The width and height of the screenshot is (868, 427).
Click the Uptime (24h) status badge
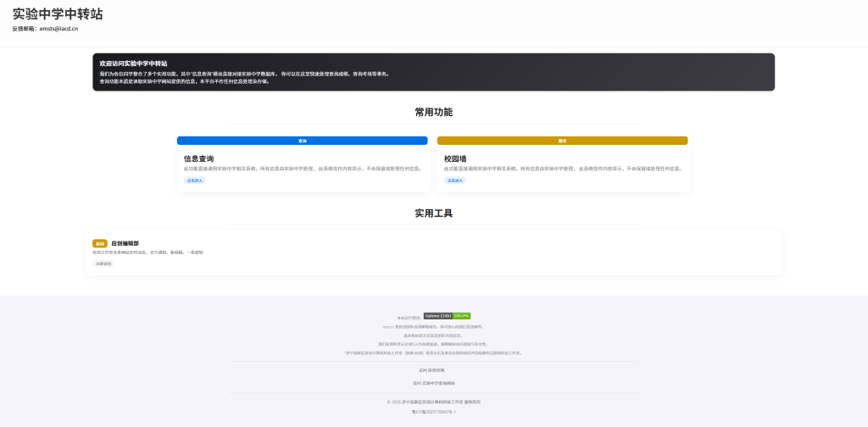(437, 316)
